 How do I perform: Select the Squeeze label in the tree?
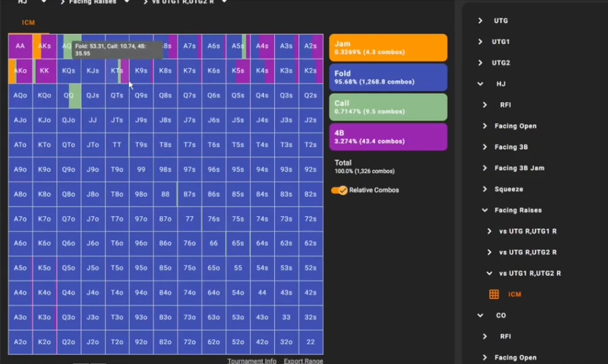509,189
